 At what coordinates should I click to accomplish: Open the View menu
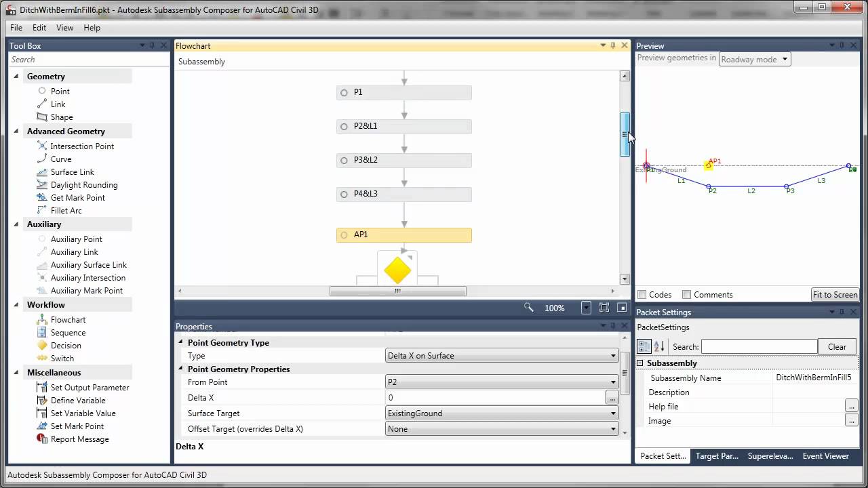tap(65, 28)
